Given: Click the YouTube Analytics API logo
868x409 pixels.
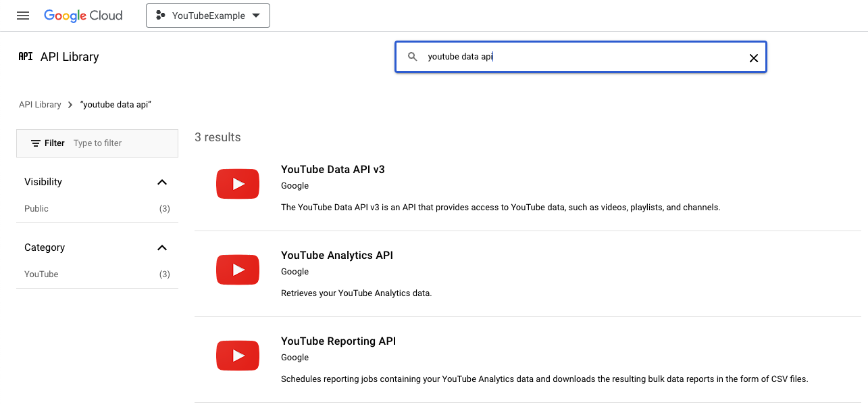Looking at the screenshot, I should [x=238, y=270].
